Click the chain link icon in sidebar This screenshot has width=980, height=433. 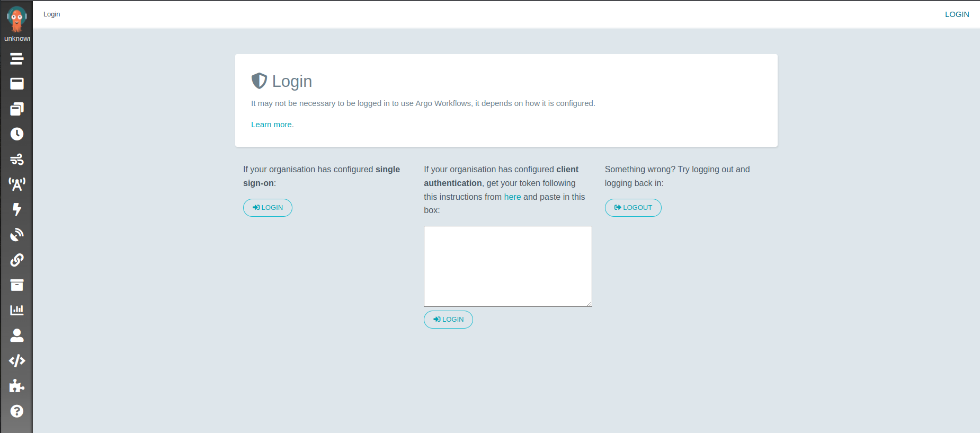17,260
